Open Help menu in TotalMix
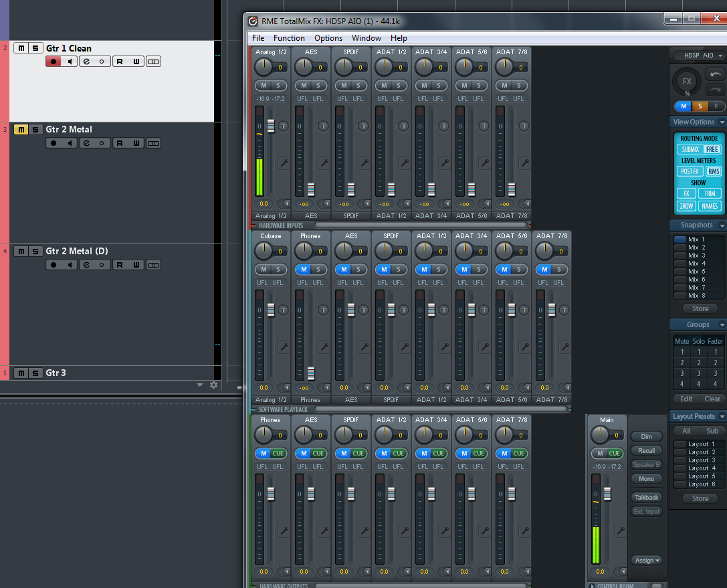The width and height of the screenshot is (727, 588). click(399, 38)
